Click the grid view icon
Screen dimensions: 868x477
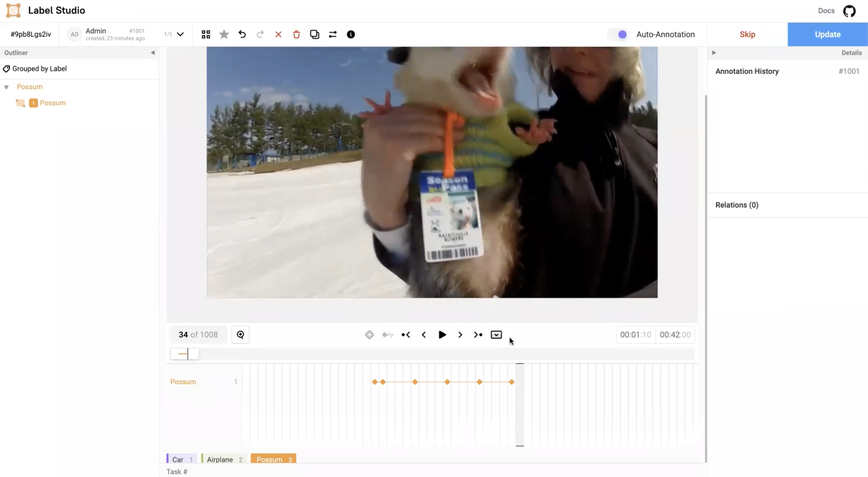pyautogui.click(x=206, y=34)
